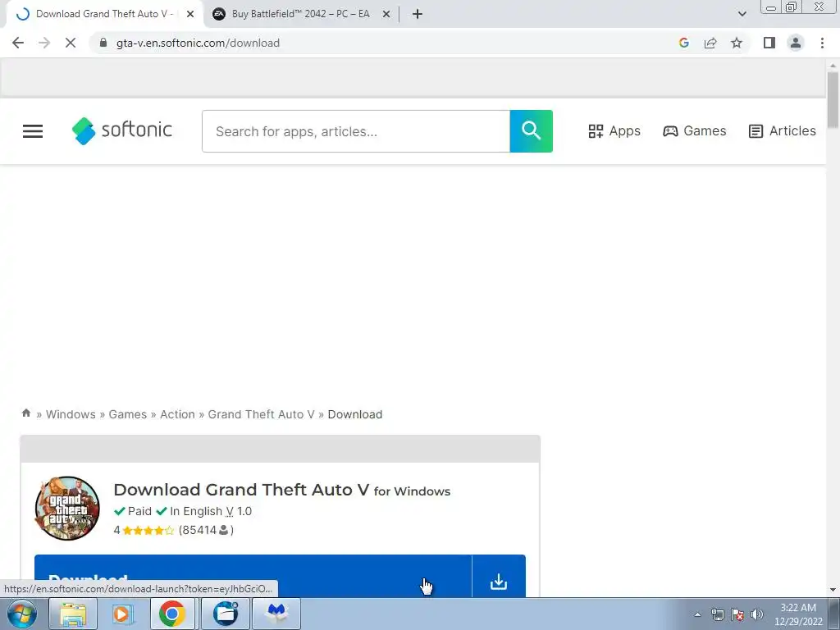Open Grand Theft Auto V breadcrumb link
Screen dimensions: 840x630
261,414
